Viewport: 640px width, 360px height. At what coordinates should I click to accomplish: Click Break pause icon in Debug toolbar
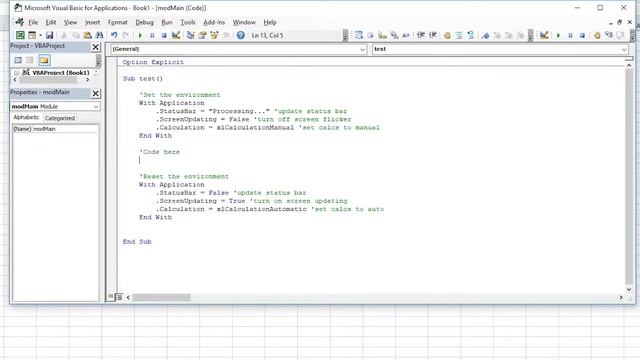570,35
